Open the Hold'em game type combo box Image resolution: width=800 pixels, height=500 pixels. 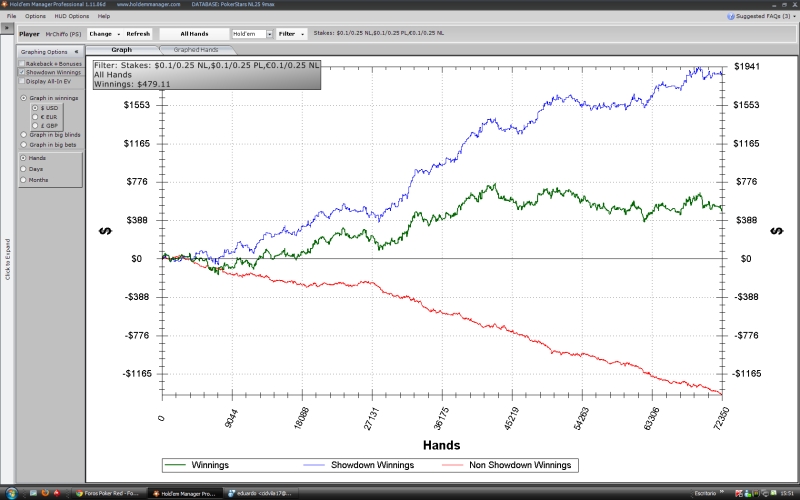pyautogui.click(x=253, y=34)
